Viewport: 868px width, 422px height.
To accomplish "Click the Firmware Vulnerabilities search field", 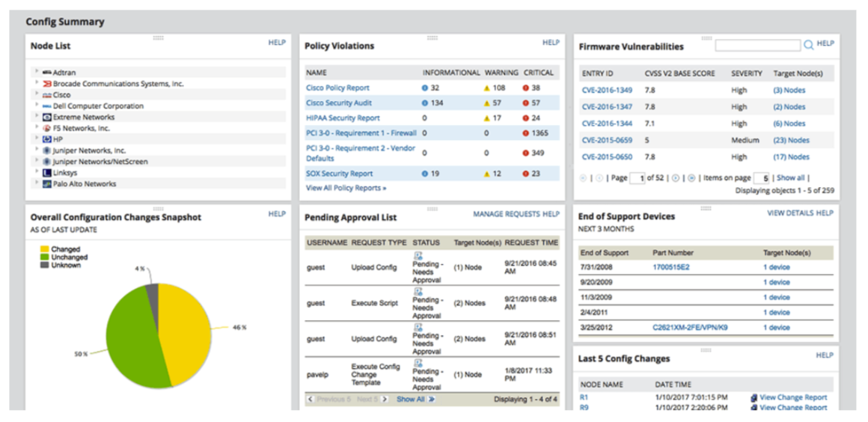I will (757, 46).
